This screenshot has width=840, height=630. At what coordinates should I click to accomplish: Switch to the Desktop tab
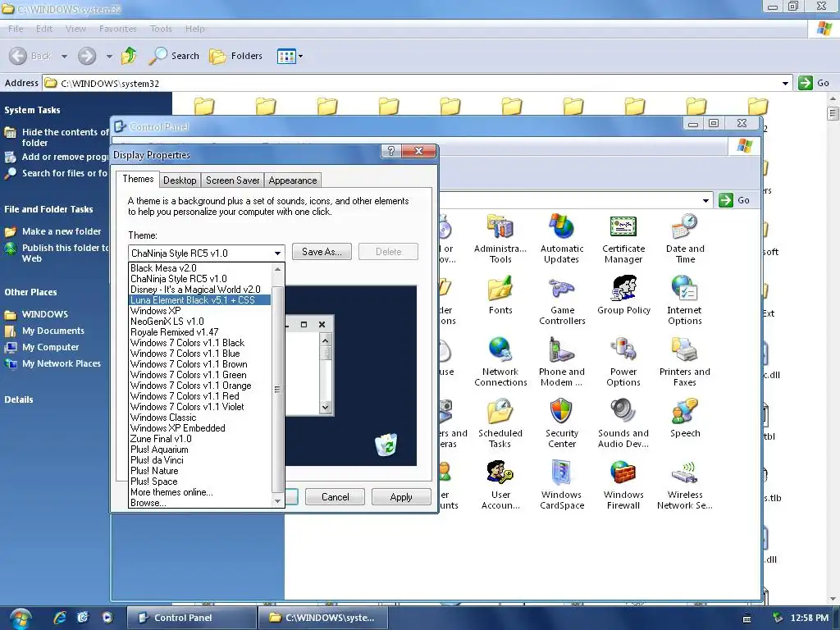(x=180, y=180)
